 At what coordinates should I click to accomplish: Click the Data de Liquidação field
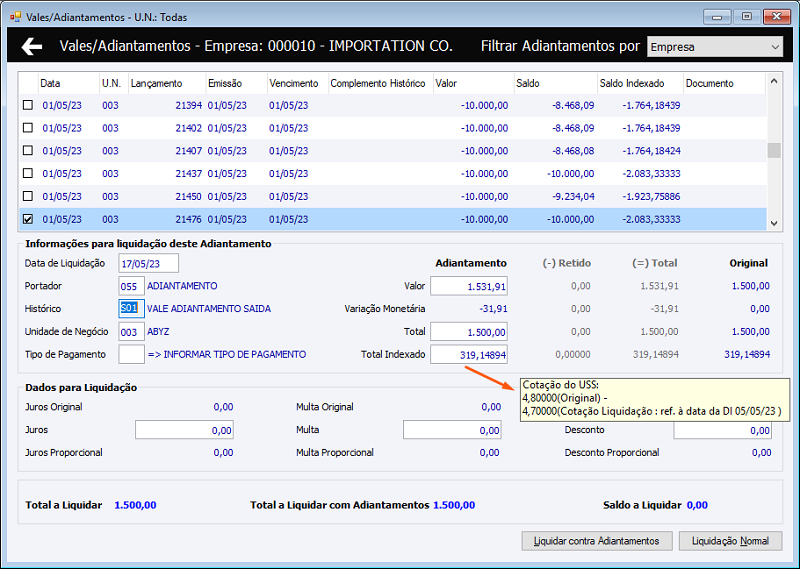coord(148,263)
